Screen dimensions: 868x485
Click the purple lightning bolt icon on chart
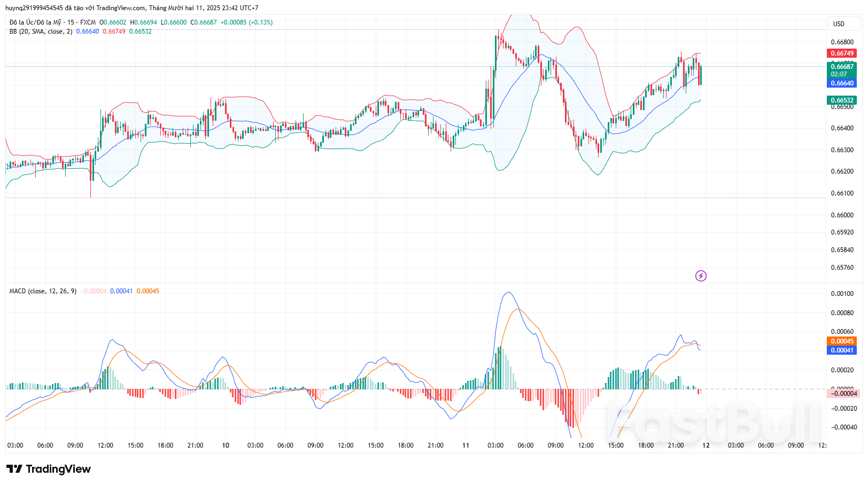tap(700, 277)
